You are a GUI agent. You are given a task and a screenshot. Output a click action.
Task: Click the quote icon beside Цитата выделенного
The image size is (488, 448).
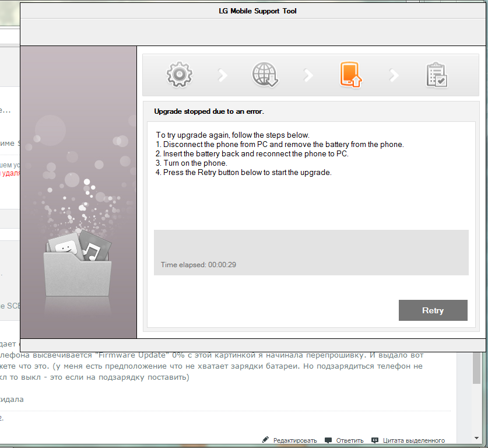pos(375,440)
